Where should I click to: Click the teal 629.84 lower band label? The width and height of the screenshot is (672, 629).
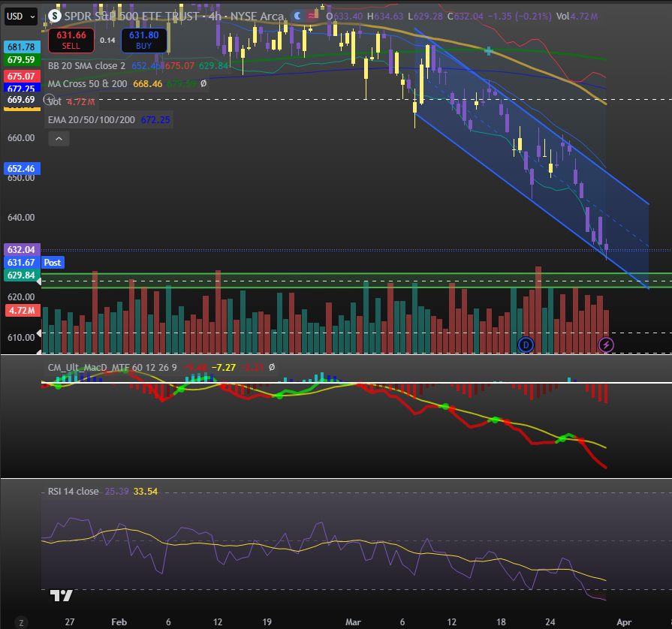tap(22, 275)
